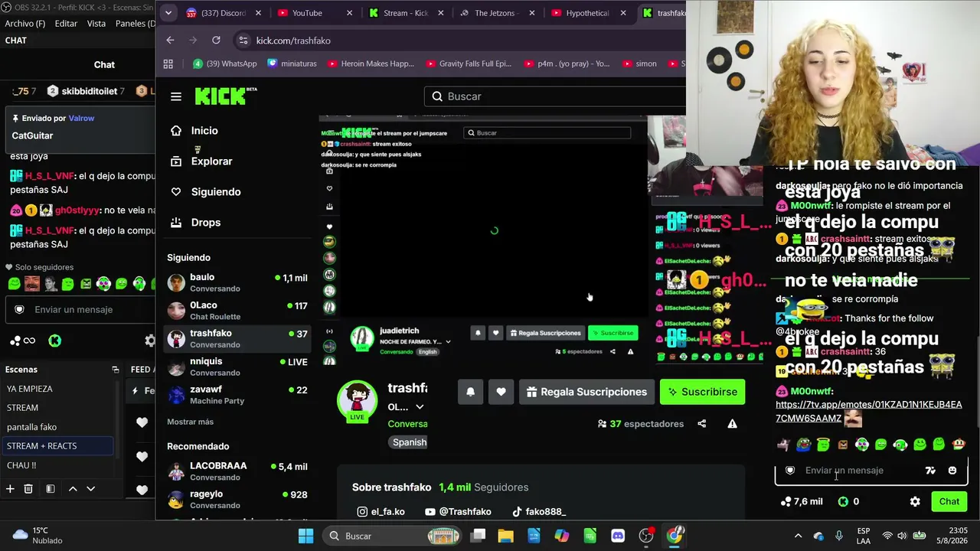Open WhatsApp bookmark
The height and width of the screenshot is (551, 980).
click(x=225, y=64)
